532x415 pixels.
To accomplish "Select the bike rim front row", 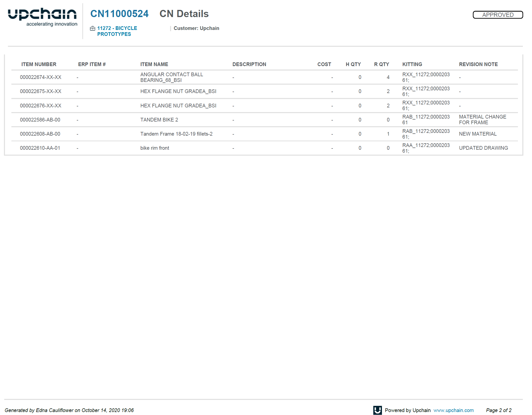I will tap(155, 148).
